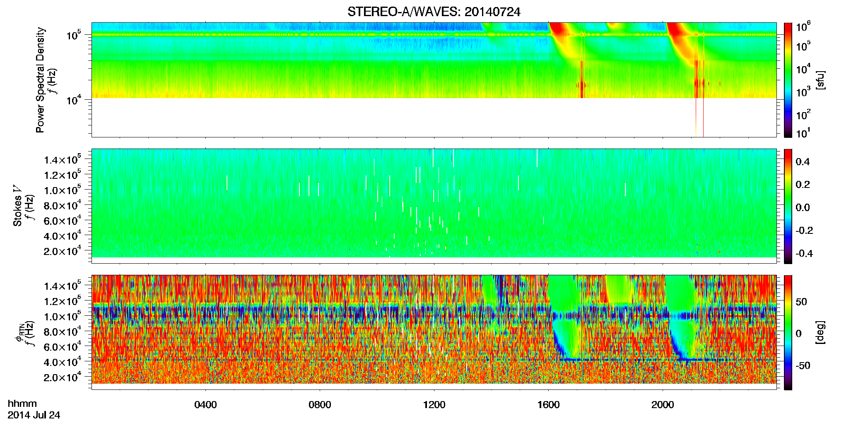Click the red radio burst near 1600 in the top panel

(x=557, y=30)
